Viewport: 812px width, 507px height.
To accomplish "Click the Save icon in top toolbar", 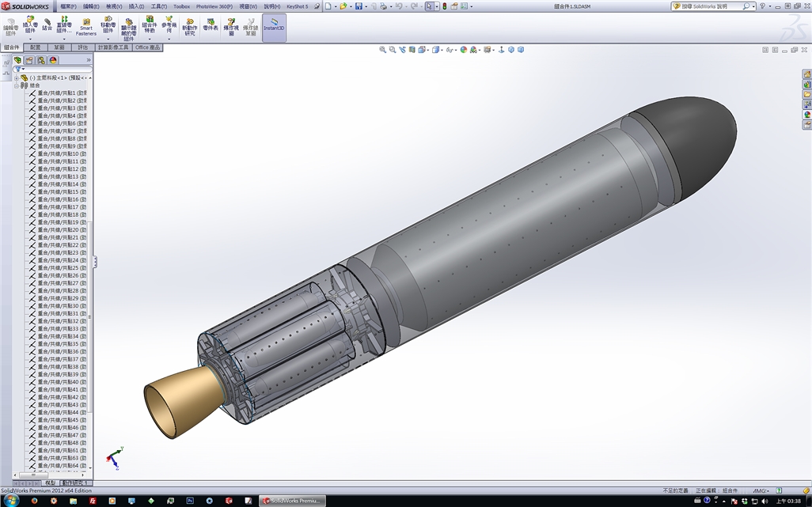I will (359, 6).
